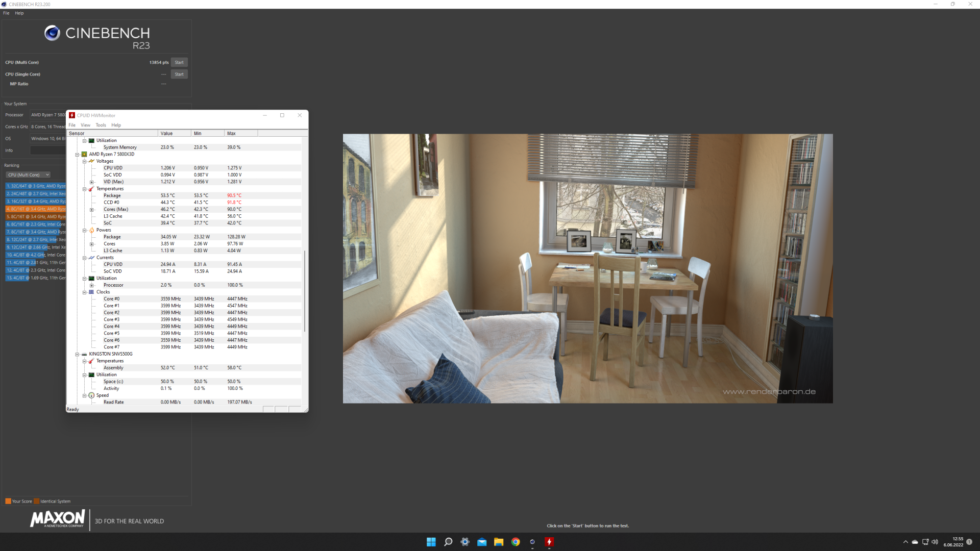Click the Cinebench logo sphere icon

[52, 33]
